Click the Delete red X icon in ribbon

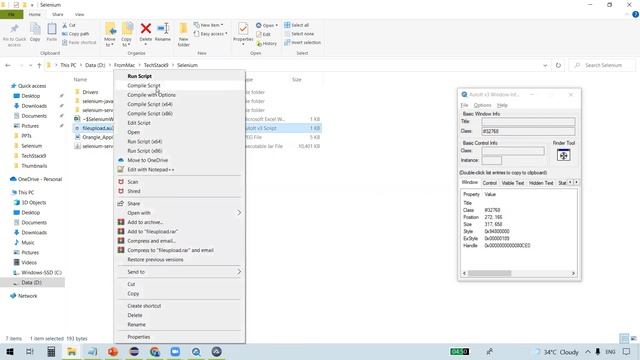(146, 29)
